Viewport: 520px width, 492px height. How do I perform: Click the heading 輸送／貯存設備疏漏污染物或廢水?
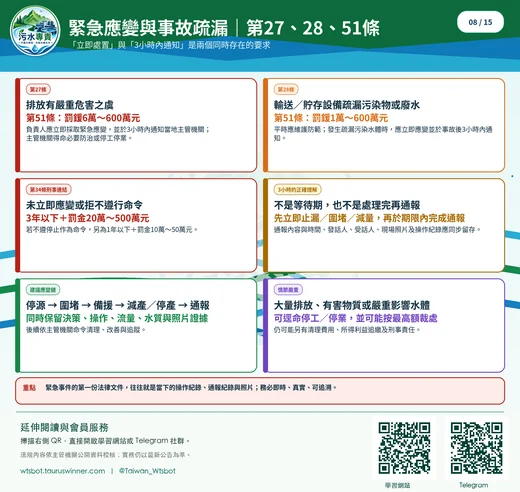[347, 105]
